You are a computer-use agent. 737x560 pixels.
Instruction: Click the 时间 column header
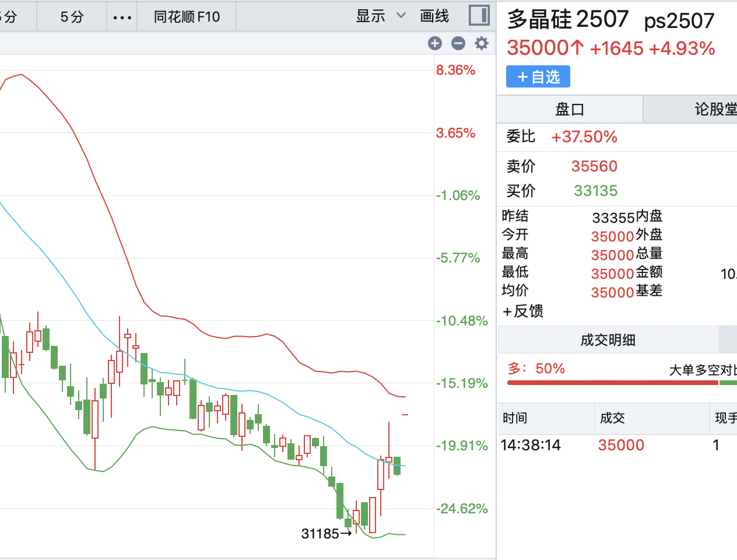tap(515, 418)
